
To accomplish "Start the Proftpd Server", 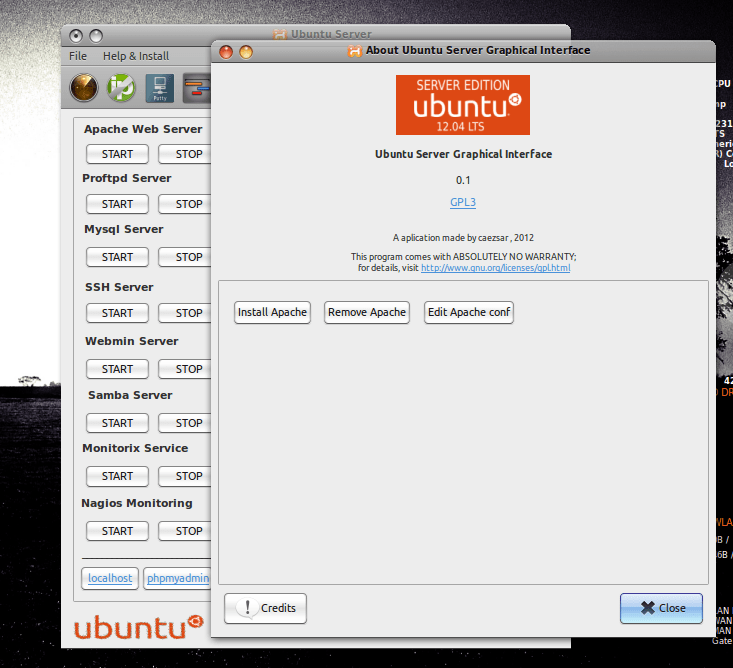I will pos(117,204).
